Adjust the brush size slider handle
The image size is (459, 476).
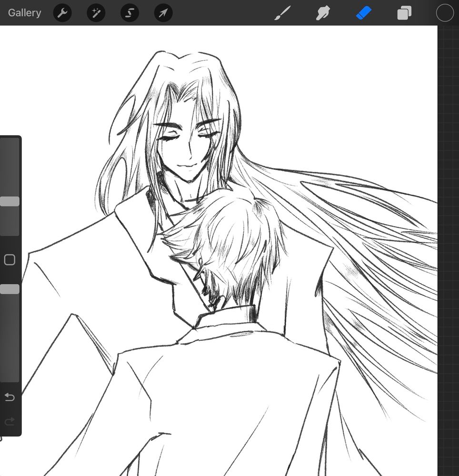[10, 201]
